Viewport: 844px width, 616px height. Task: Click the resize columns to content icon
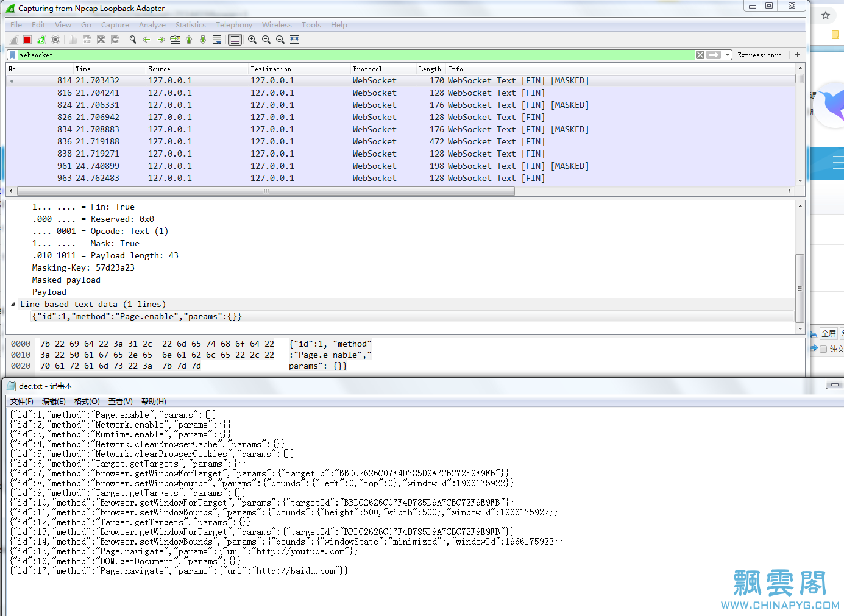tap(294, 40)
